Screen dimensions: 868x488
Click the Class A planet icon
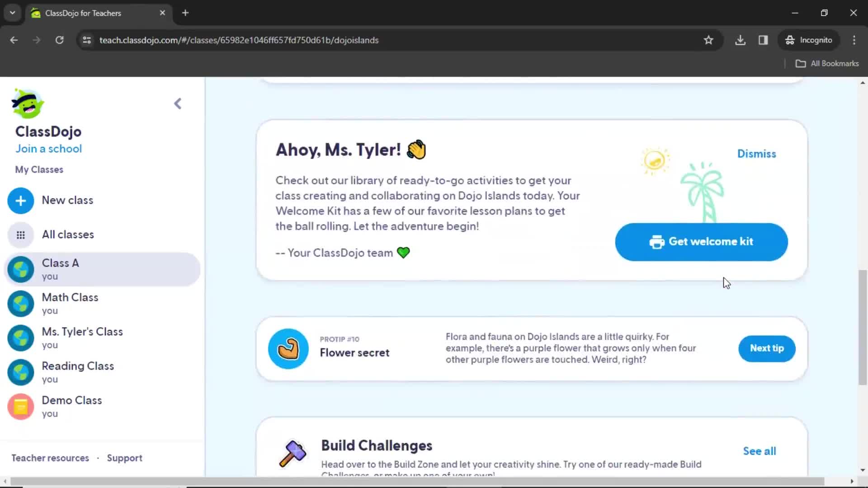click(x=20, y=269)
